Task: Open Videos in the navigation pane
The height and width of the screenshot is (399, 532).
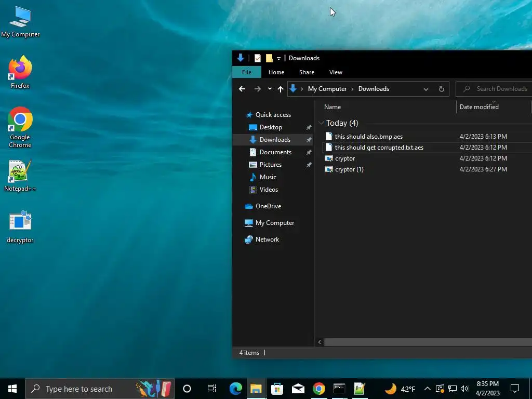Action: 269,190
